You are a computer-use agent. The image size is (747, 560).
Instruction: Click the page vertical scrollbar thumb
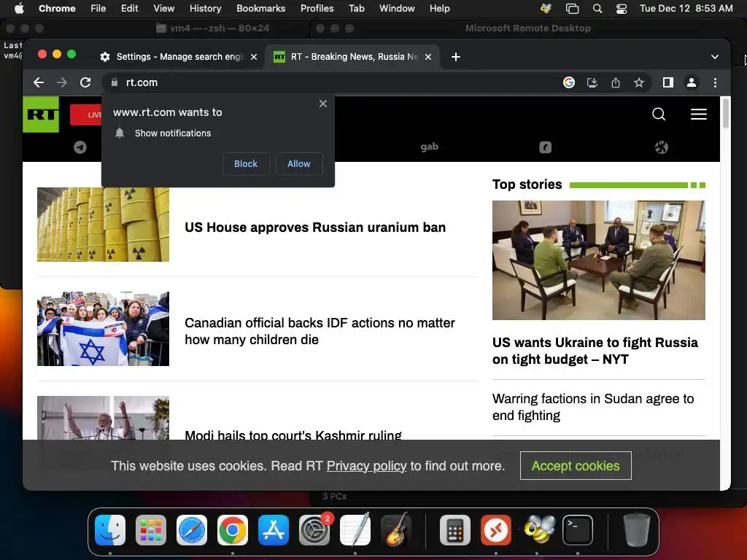(726, 113)
